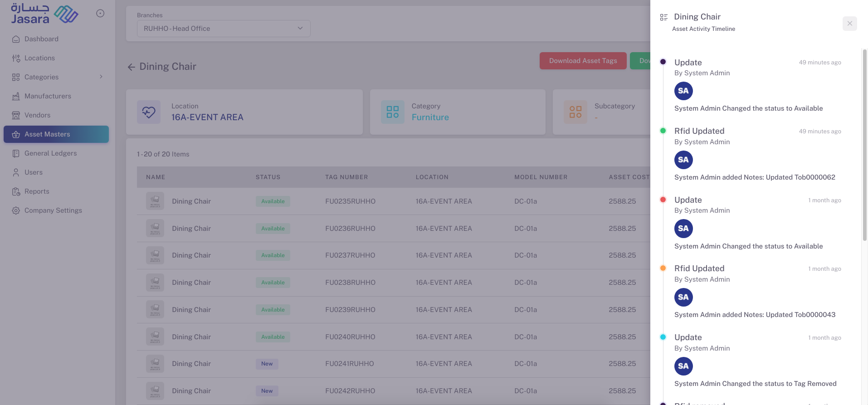Go to the Users menu item
This screenshot has width=868, height=405.
34,172
